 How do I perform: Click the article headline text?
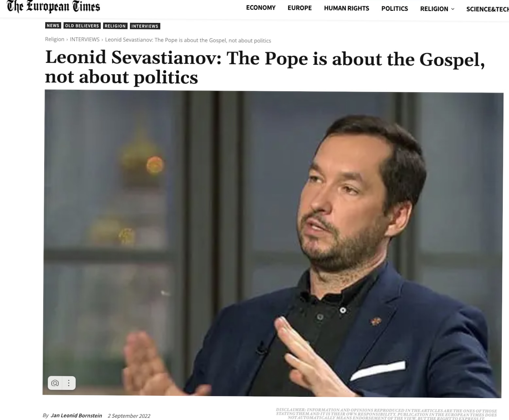click(265, 67)
